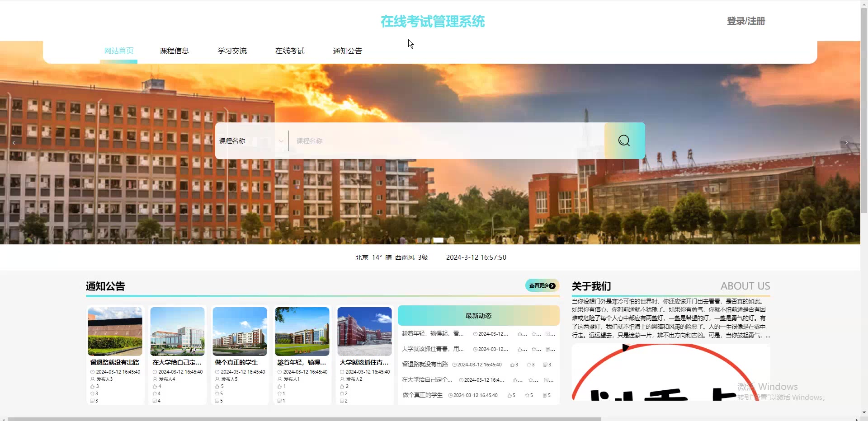The width and height of the screenshot is (868, 421).
Task: Click thumbs-up icon on 发布人1 card
Action: 279,387
